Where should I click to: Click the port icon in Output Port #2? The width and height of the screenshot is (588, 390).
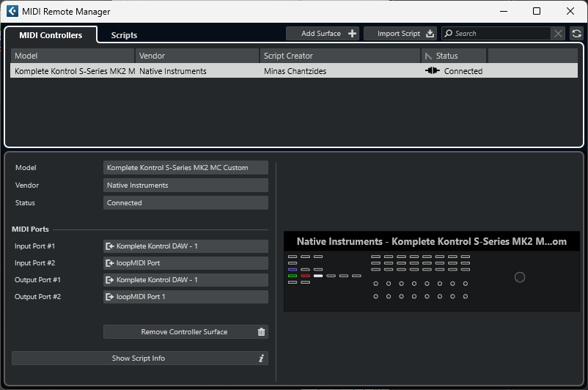point(110,297)
